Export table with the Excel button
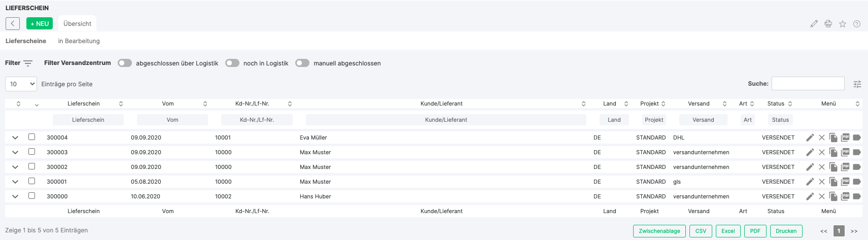This screenshot has width=868, height=240. [728, 231]
